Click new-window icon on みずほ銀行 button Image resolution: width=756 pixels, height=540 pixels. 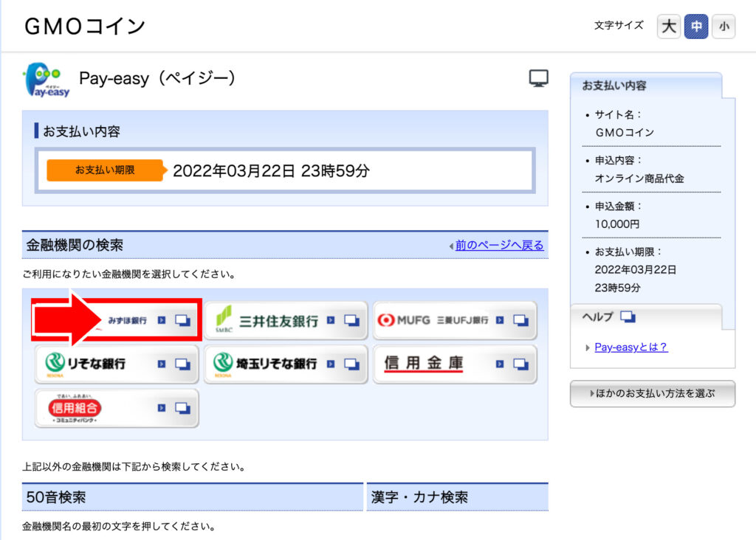pos(183,320)
